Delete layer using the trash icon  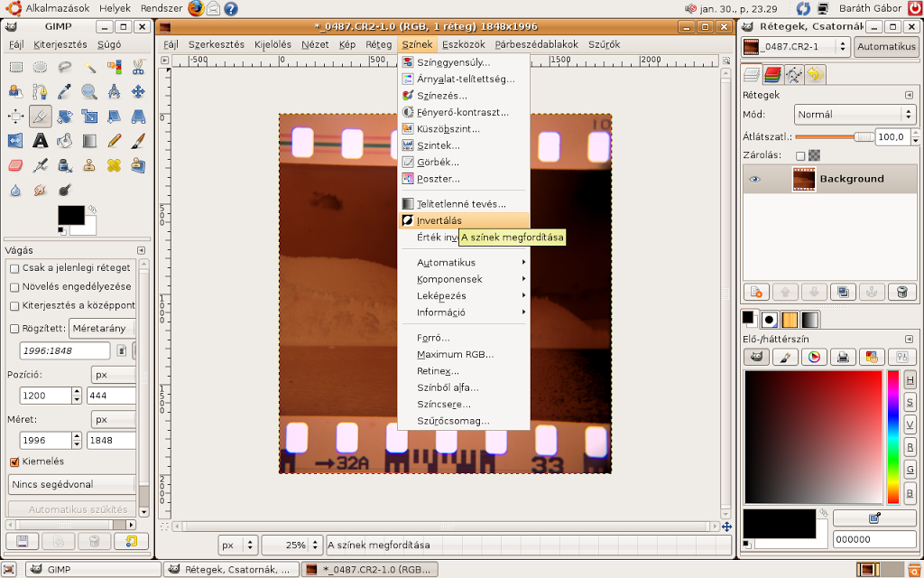click(x=900, y=292)
